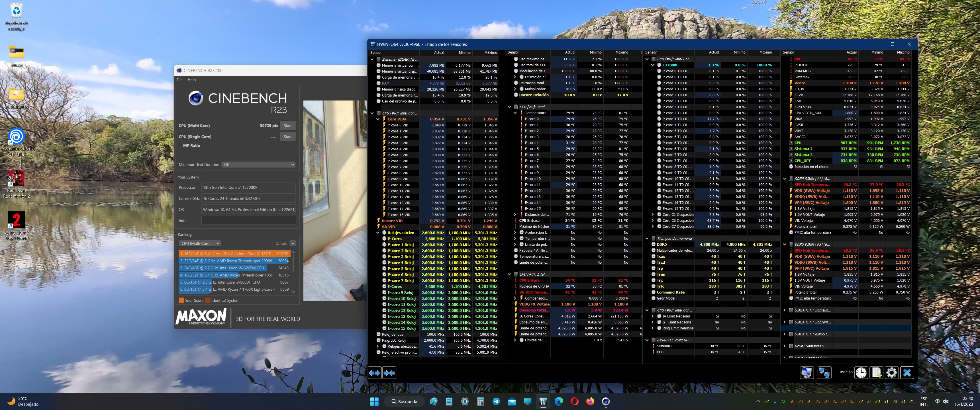This screenshot has width=980, height=410.
Task: Close sensors with the blue X icon
Action: click(x=907, y=373)
